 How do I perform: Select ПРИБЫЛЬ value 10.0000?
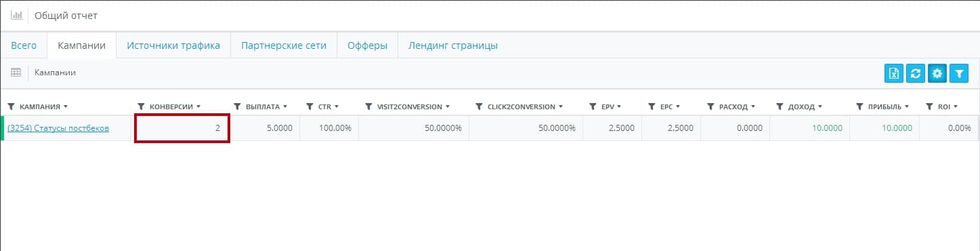pyautogui.click(x=897, y=128)
